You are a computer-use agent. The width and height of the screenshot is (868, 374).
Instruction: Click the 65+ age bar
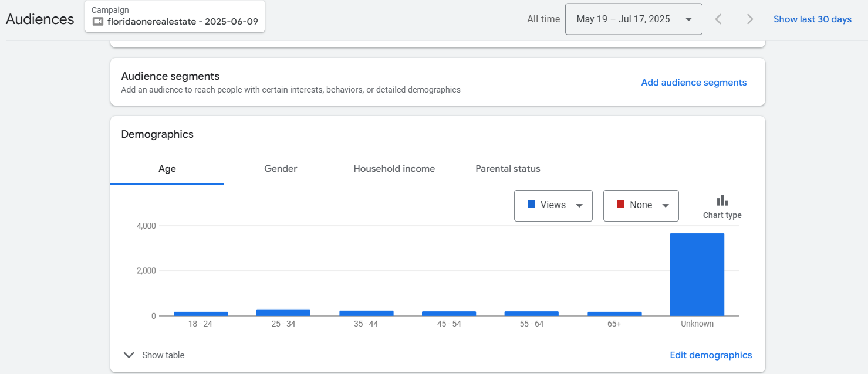614,314
